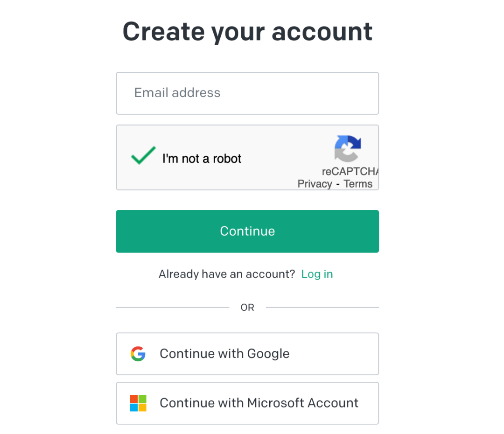Choose Continue with Microsoft Account

point(247,403)
